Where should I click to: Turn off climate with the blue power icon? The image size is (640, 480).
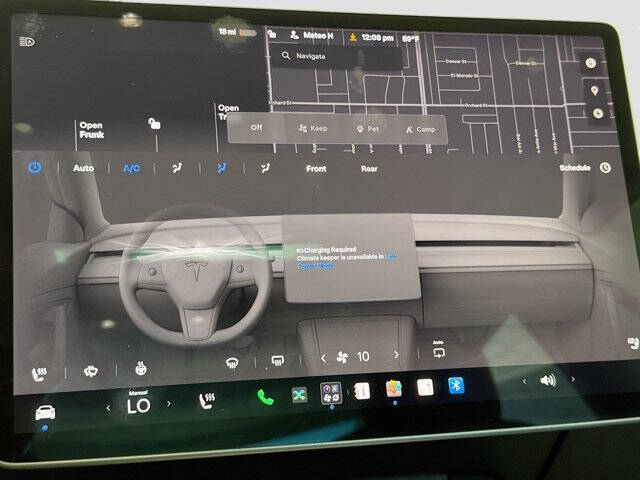[x=35, y=167]
